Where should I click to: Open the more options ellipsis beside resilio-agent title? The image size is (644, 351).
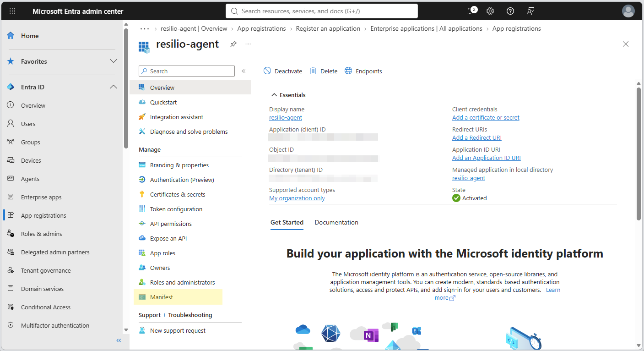(x=248, y=44)
